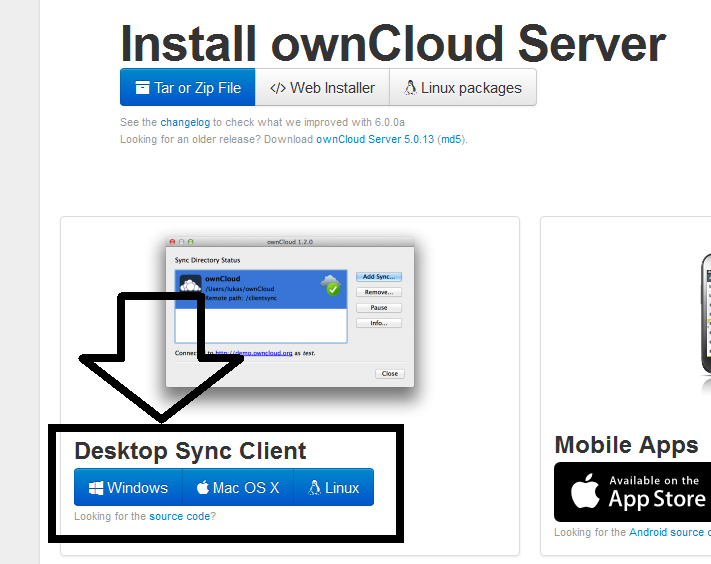711x564 pixels.
Task: Click the demo.owncloud.org link in screenshot
Action: tap(254, 353)
